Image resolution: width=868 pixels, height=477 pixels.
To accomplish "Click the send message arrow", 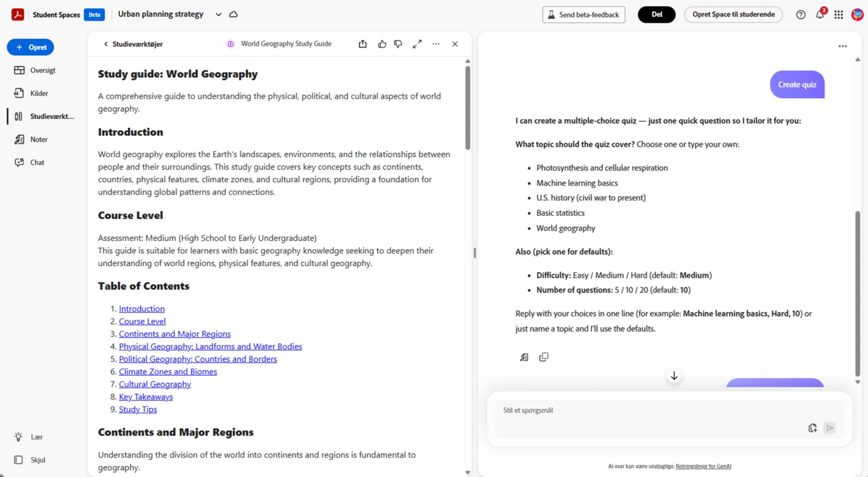I will pos(830,428).
